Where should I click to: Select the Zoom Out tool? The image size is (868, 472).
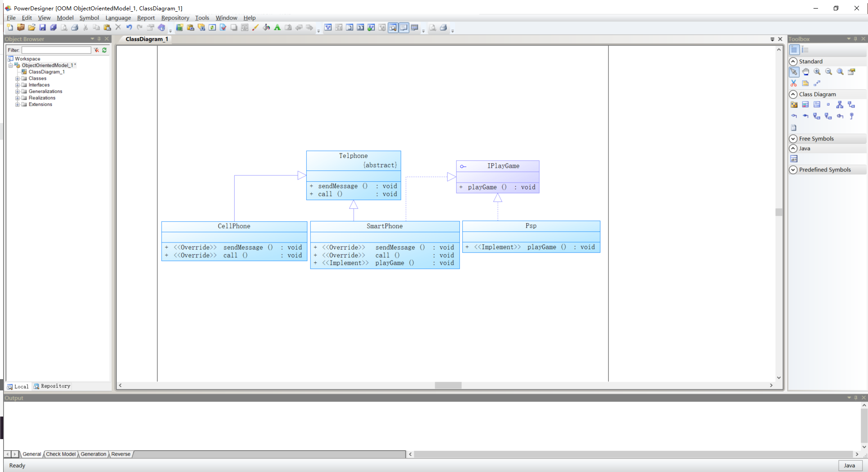829,71
